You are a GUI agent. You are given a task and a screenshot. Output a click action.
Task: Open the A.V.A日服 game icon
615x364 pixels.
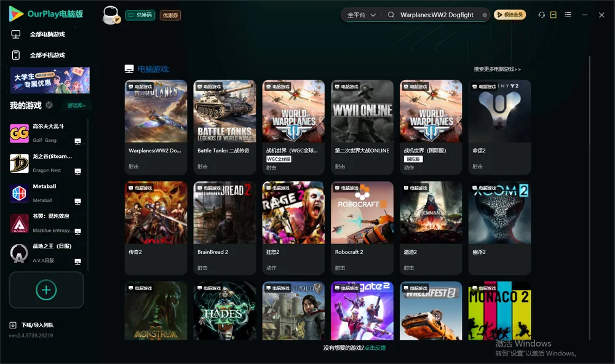(19, 254)
